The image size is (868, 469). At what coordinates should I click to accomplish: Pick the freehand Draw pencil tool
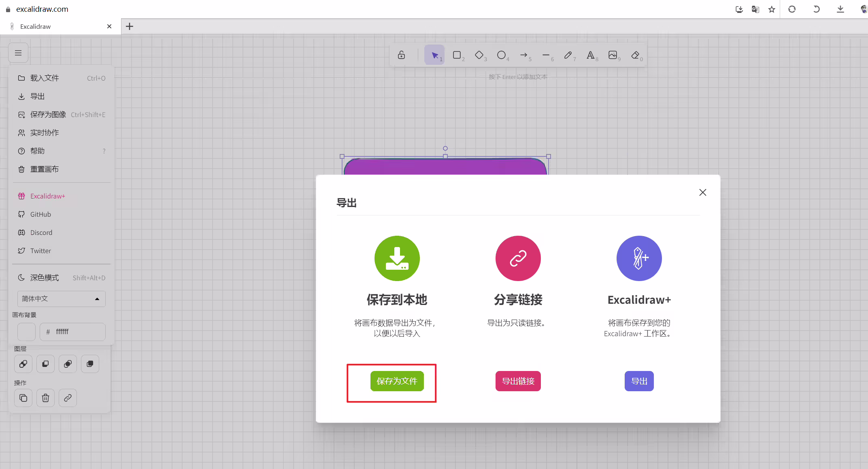coord(568,55)
